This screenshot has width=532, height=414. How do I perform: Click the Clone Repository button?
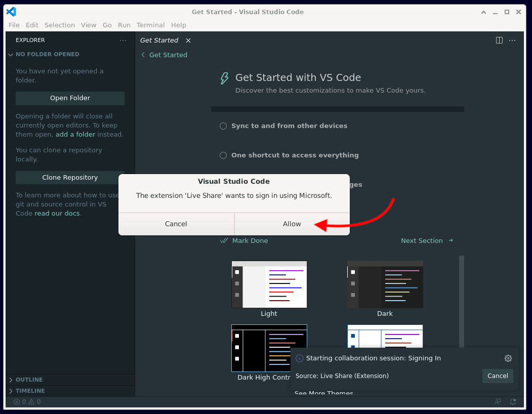coord(70,178)
